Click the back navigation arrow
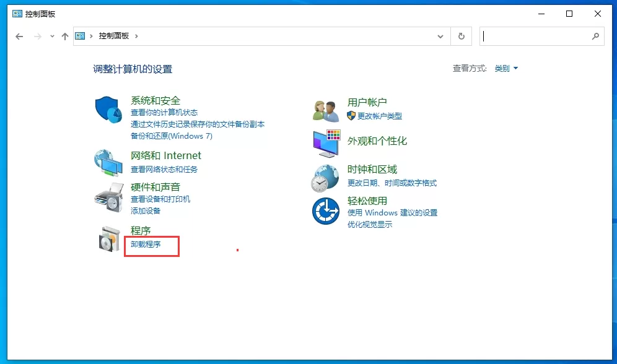The width and height of the screenshot is (617, 364). (x=18, y=36)
